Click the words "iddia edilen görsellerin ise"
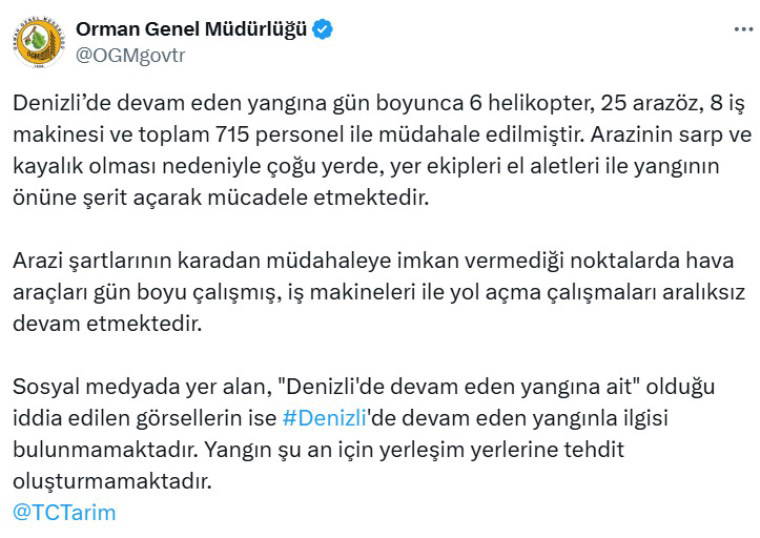 (145, 418)
